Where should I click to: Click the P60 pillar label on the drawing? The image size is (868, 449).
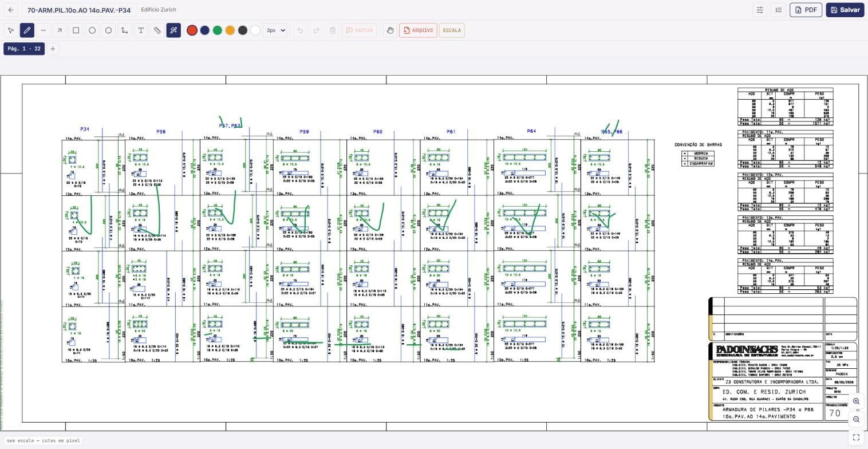click(377, 132)
